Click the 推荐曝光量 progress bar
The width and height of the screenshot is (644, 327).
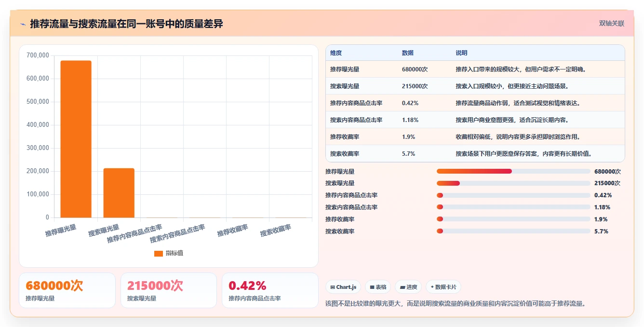click(x=513, y=171)
